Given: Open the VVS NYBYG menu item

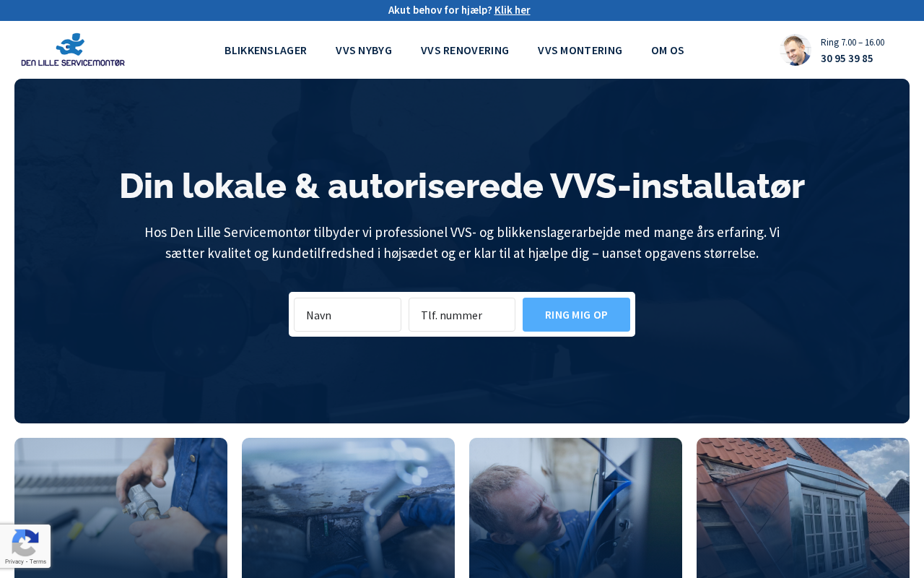Looking at the screenshot, I should (x=364, y=50).
